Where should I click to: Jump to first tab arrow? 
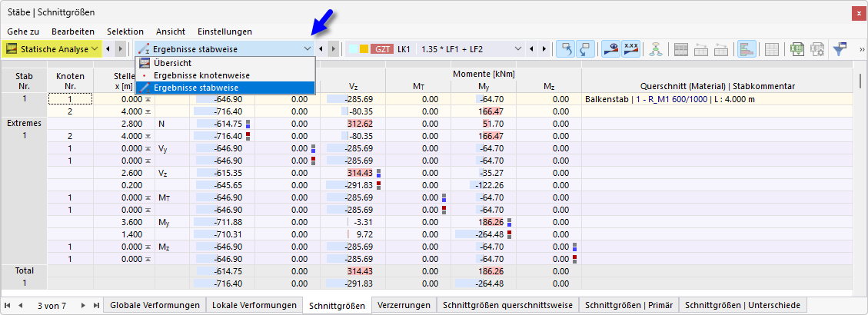[8, 305]
